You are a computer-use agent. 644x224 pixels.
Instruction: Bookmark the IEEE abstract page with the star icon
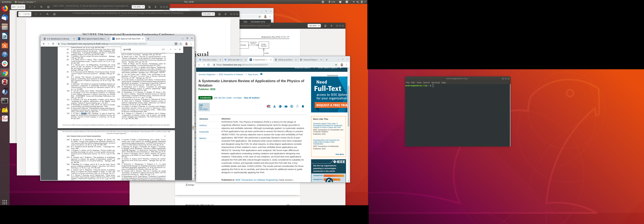336,65
